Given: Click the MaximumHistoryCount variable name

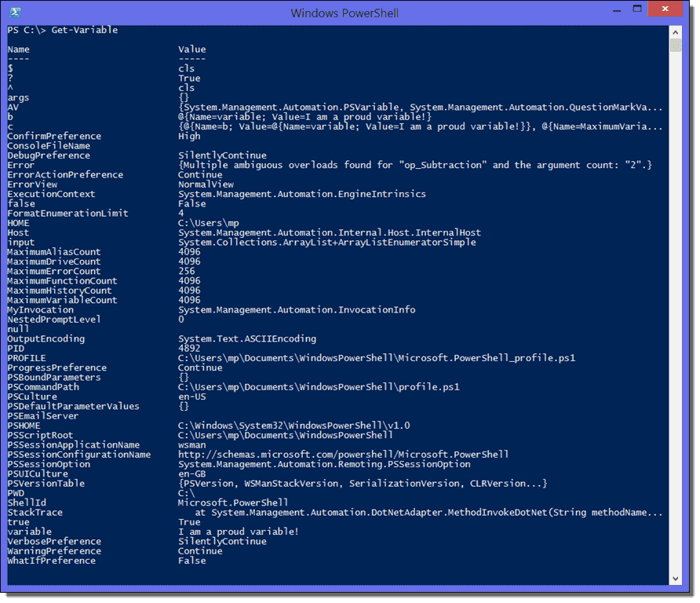Looking at the screenshot, I should point(60,291).
